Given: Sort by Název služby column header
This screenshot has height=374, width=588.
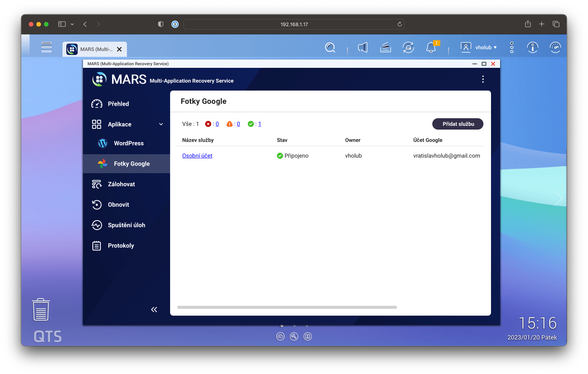Looking at the screenshot, I should click(x=198, y=140).
